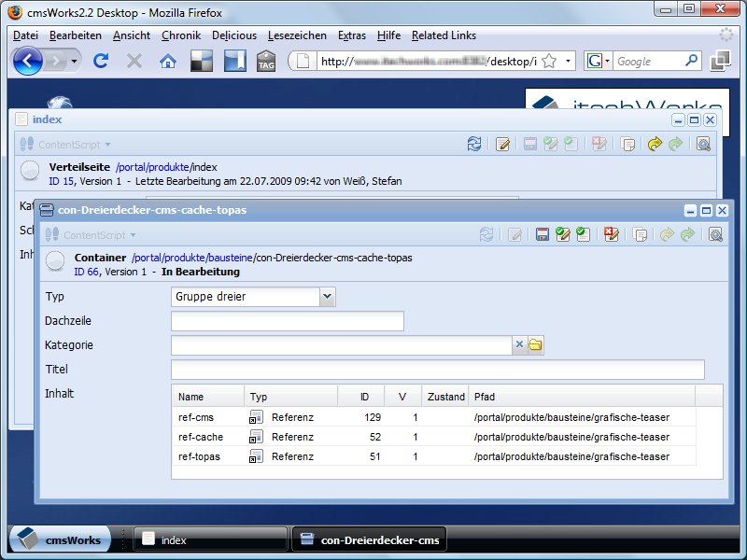Click the edit pencil icon in index toolbar

coord(502,144)
